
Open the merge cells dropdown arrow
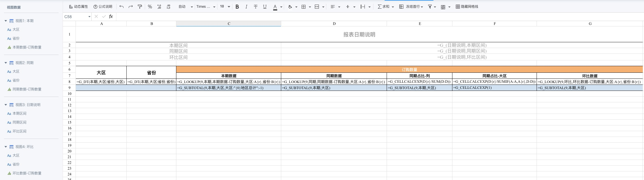coord(323,7)
